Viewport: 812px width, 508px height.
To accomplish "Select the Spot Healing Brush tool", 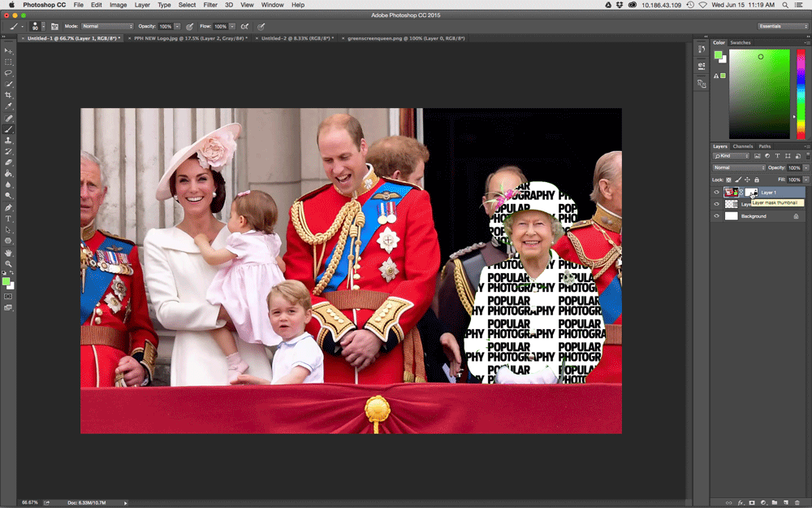I will 8,119.
